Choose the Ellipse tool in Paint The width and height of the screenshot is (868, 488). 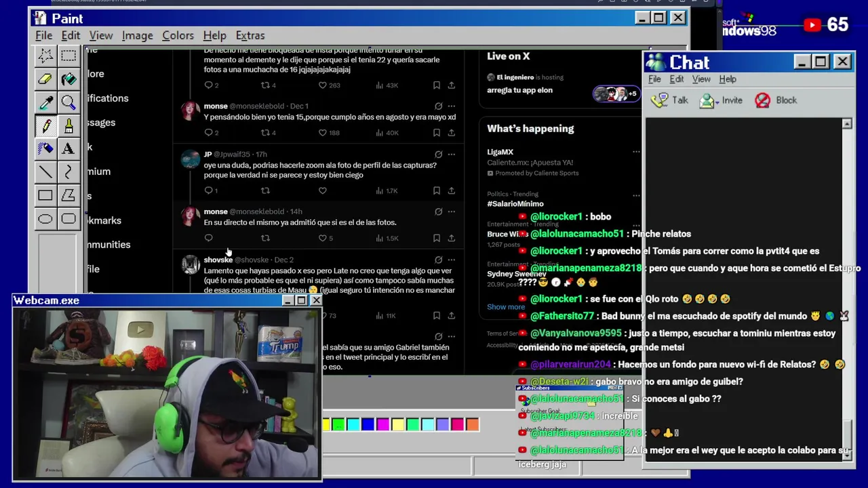[45, 218]
